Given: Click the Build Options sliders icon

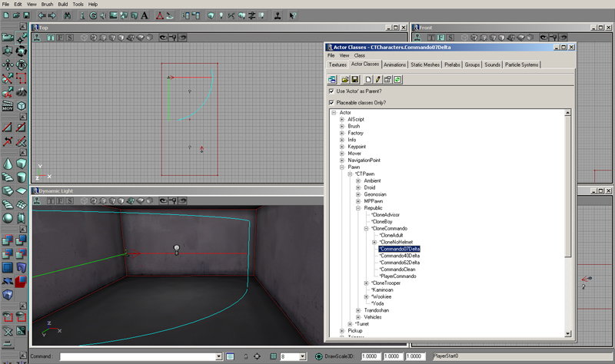Looking at the screenshot, I should click(252, 15).
